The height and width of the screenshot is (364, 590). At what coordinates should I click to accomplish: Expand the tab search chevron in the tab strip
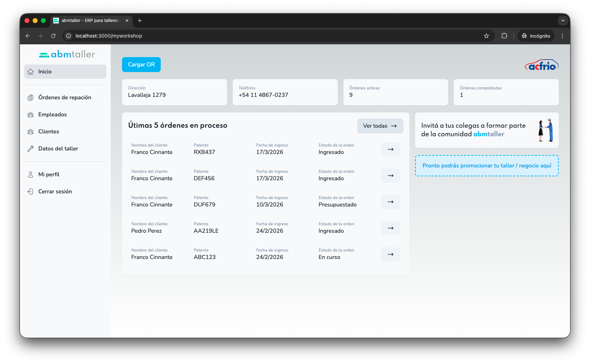click(563, 21)
